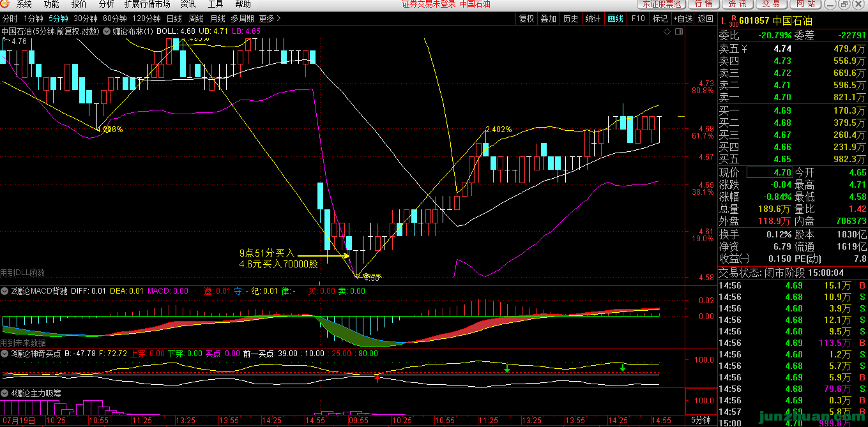
Task: Toggle 叠加 overlay button
Action: point(548,19)
